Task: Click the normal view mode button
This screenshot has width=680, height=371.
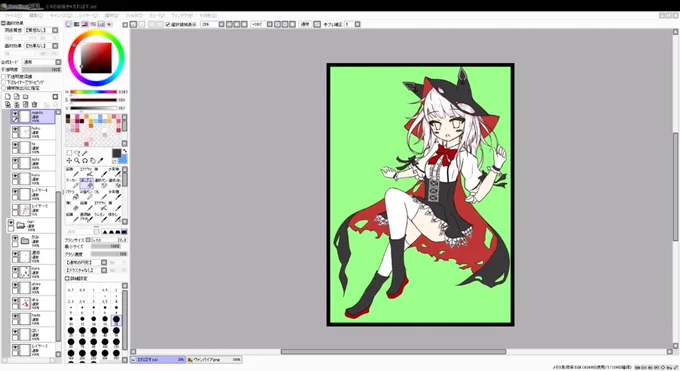Action: pos(305,24)
